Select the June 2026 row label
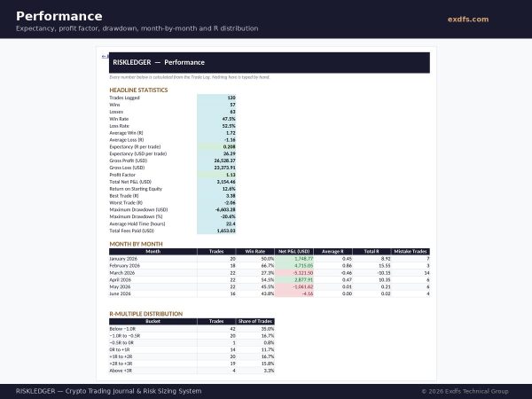 click(120, 293)
